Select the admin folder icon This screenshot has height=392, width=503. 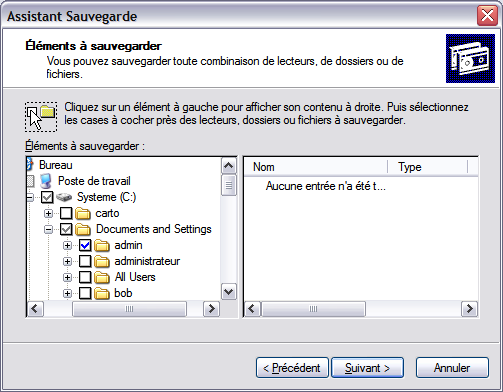(x=102, y=245)
